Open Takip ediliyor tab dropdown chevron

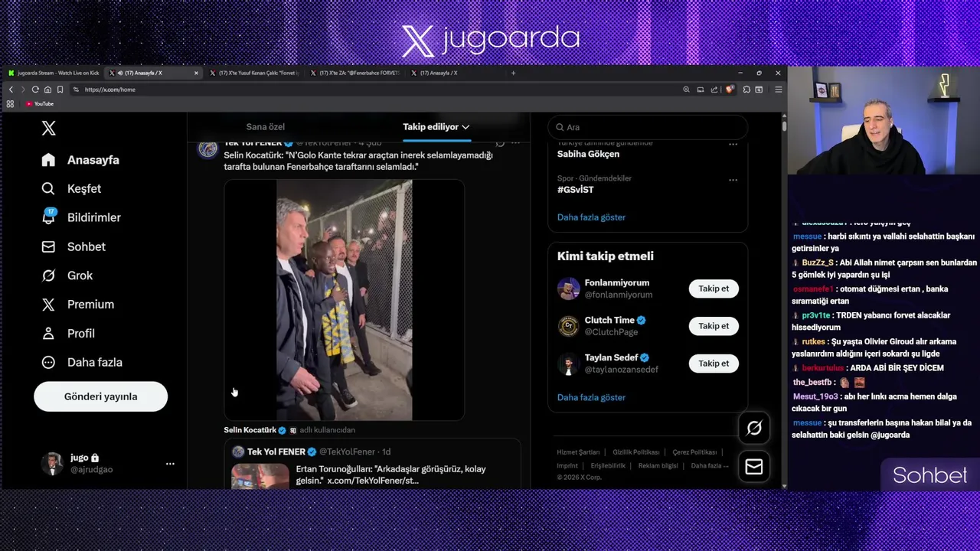click(465, 127)
